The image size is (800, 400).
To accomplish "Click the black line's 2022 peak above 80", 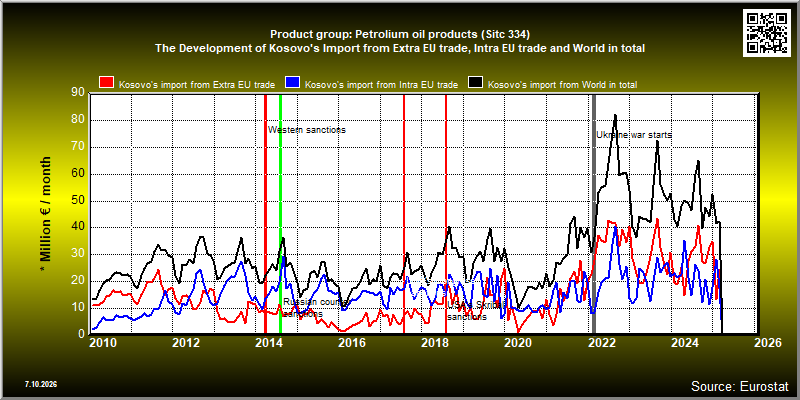I will (x=615, y=116).
